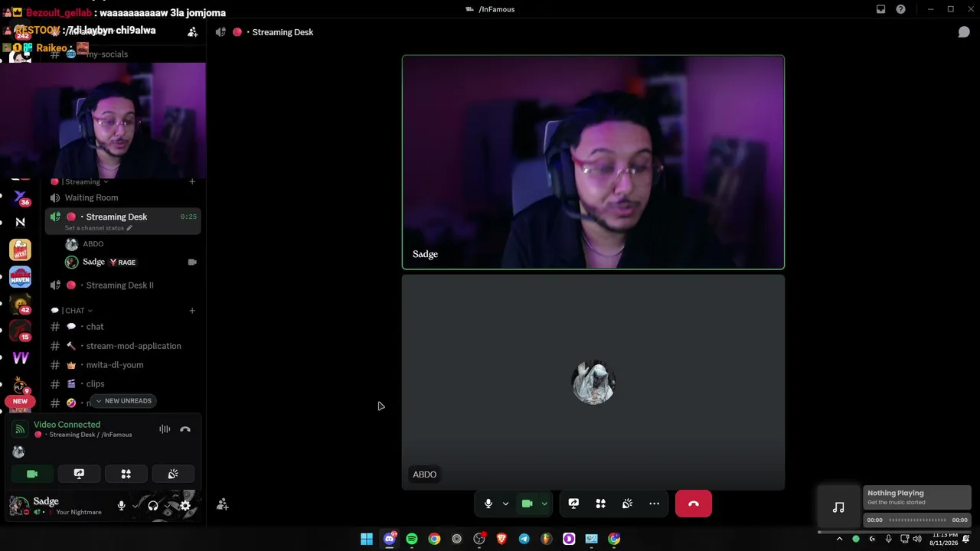Viewport: 980px width, 551px height.
Task: Open User Settings gear
Action: coord(185,506)
